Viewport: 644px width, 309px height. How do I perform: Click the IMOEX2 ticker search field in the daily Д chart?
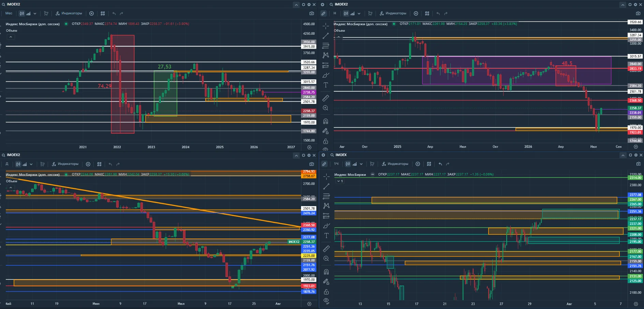point(13,155)
